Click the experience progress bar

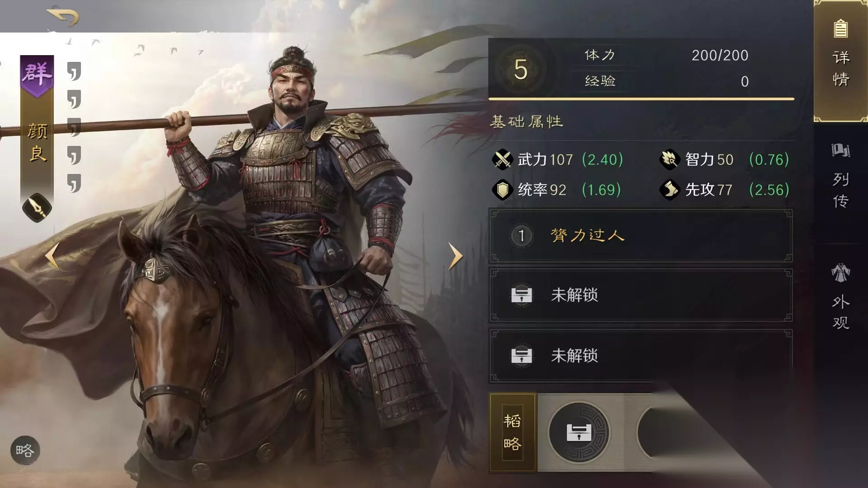(x=641, y=99)
